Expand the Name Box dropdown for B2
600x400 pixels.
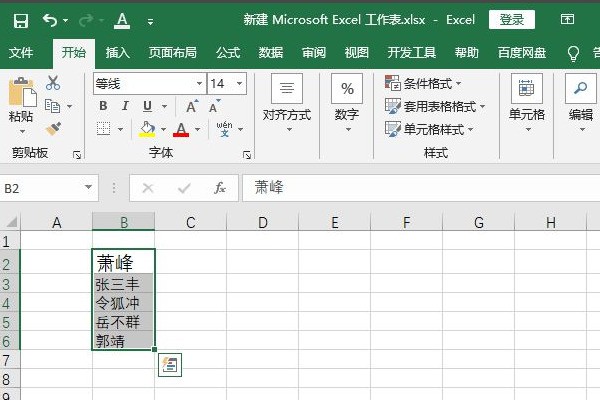88,187
